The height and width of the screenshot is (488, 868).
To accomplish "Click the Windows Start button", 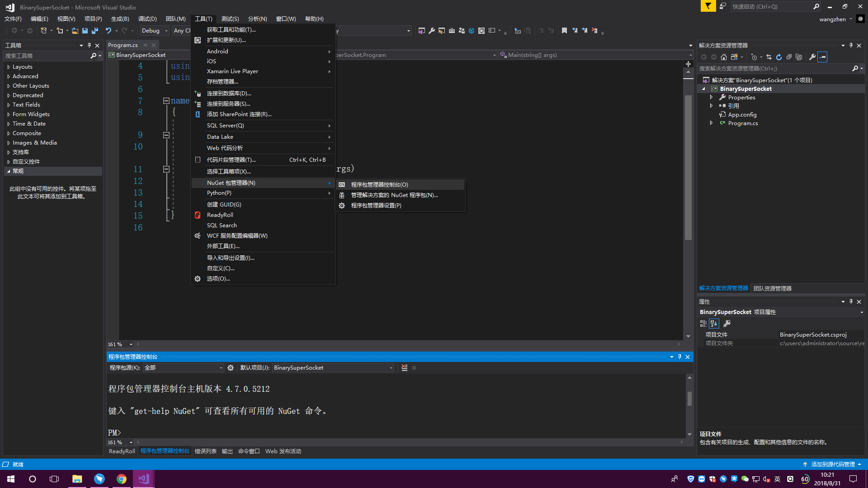I will click(x=11, y=479).
